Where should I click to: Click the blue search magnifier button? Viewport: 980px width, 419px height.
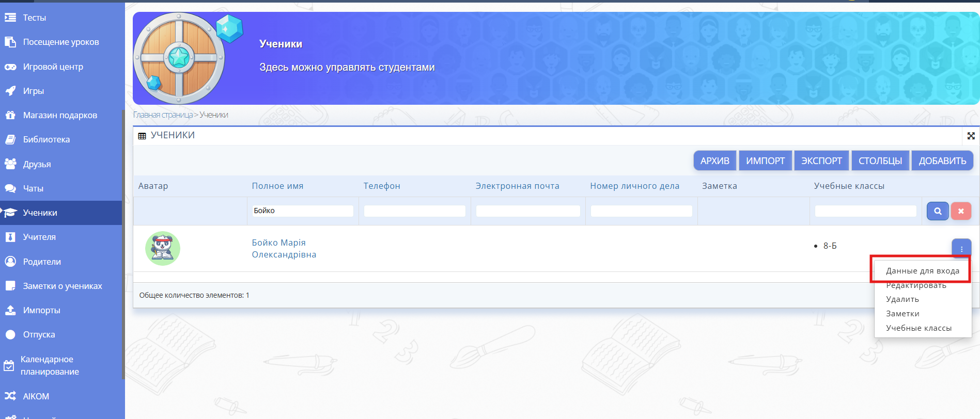tap(937, 211)
